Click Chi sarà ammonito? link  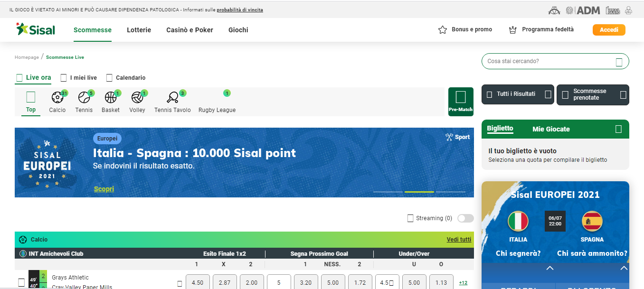tap(592, 253)
